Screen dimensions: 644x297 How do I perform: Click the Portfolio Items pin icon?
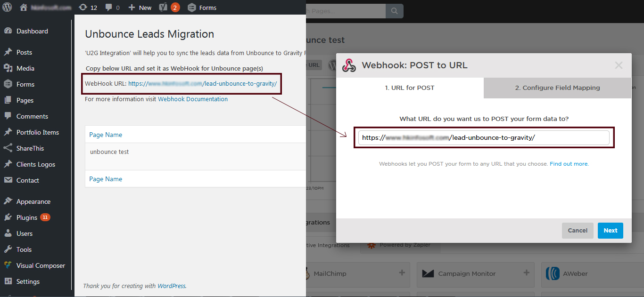(x=8, y=132)
